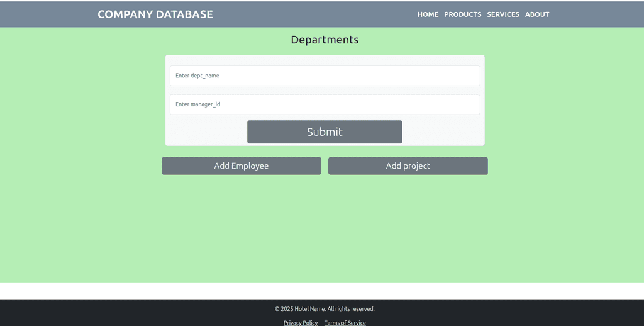Select the placeholder text in dept_name box

tap(197, 76)
